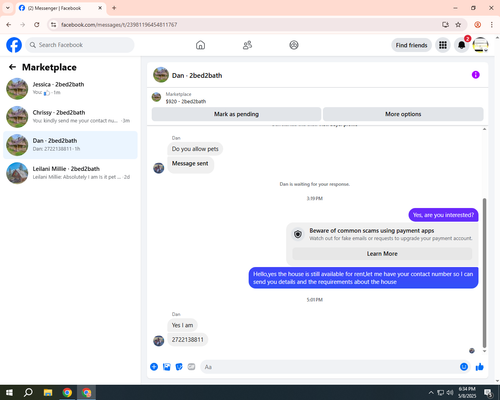The width and height of the screenshot is (500, 400).
Task: Click Mark as pending button
Action: [236, 114]
